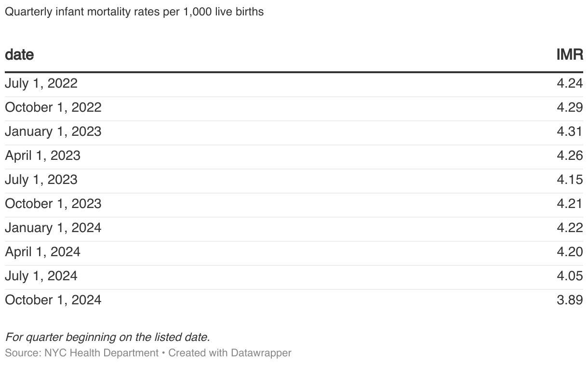Screen dimensions: 588x365
Task: Sort table by the IMR column header
Action: point(570,55)
